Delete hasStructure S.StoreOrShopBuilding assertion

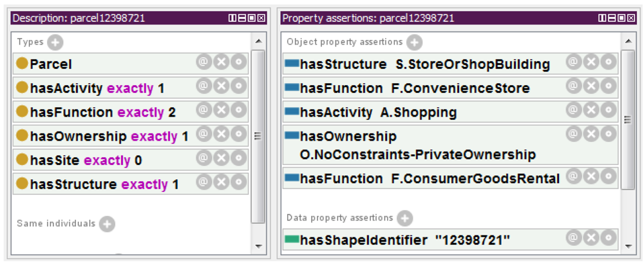coord(591,62)
